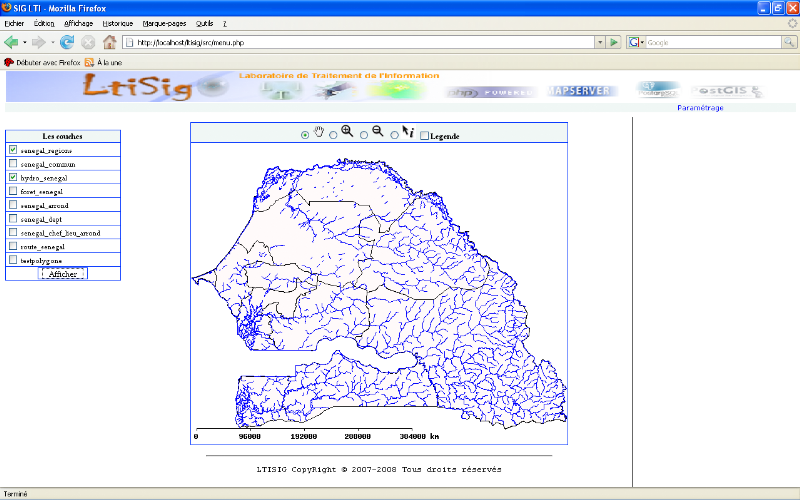Open the Paramétrage link
The height and width of the screenshot is (500, 800).
[700, 107]
